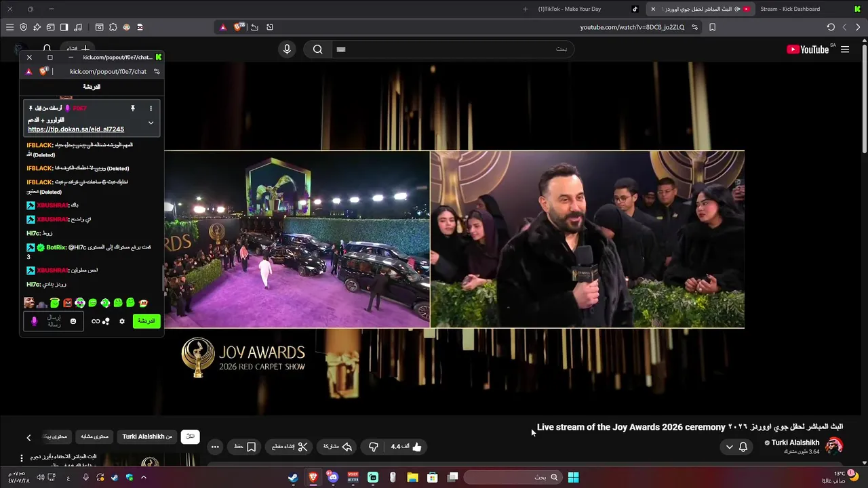The image size is (868, 488).
Task: Open a new browser tab with plus
Action: (x=525, y=9)
